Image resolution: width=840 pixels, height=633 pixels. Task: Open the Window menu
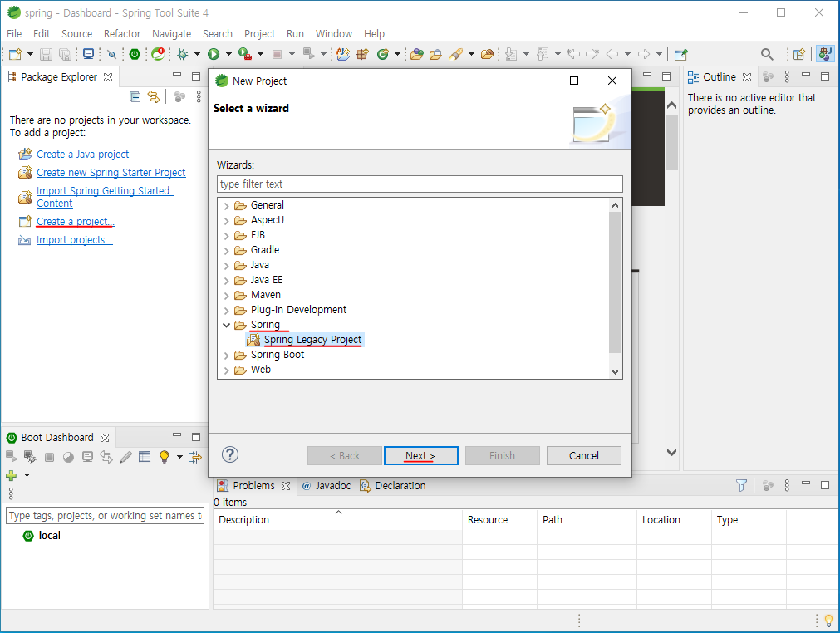(334, 34)
